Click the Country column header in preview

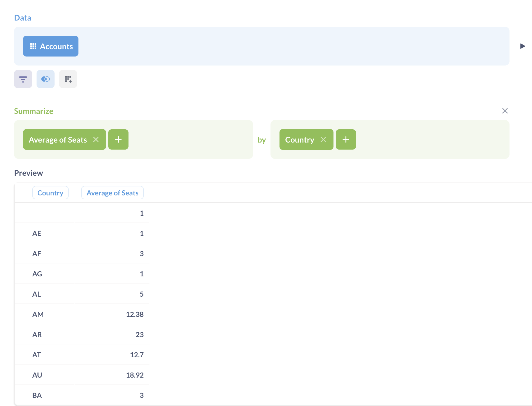50,193
